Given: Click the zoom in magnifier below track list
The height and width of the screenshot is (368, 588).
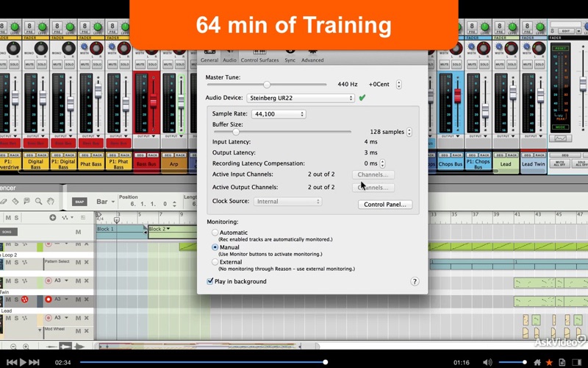Looking at the screenshot, I should pyautogui.click(x=26, y=347).
